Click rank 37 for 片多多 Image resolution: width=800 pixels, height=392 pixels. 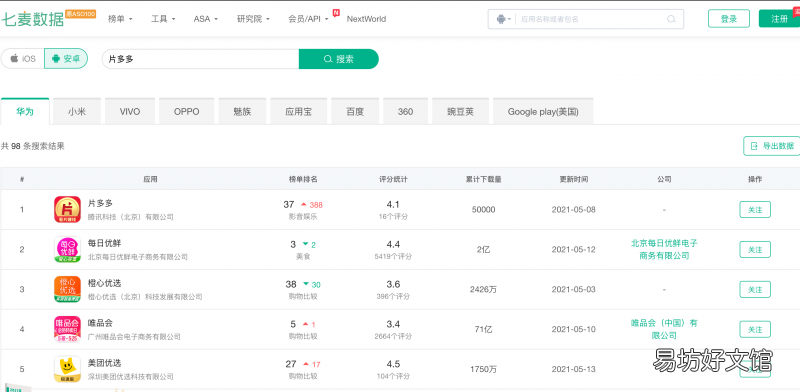(x=289, y=204)
